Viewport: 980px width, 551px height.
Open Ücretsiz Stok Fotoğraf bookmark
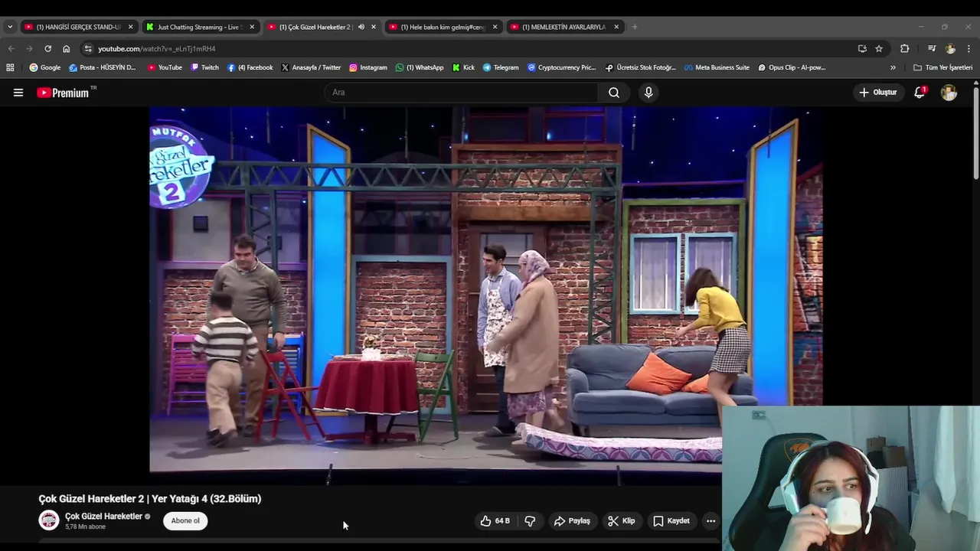(x=641, y=67)
